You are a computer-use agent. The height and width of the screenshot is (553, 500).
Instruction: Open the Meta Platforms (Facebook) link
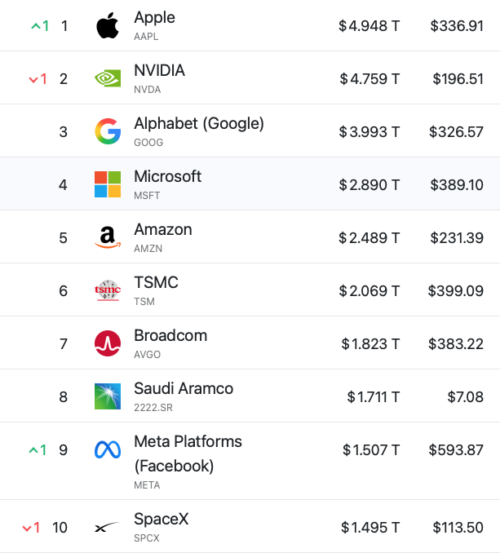click(188, 454)
